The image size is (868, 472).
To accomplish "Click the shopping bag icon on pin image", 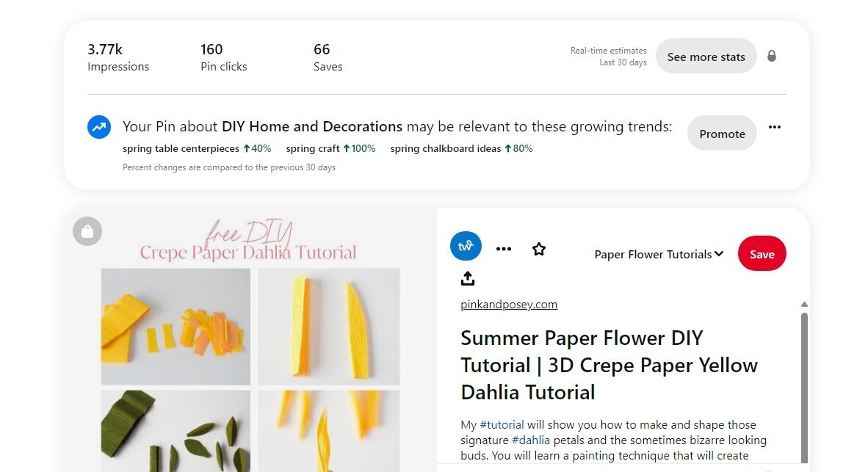I will pos(87,231).
